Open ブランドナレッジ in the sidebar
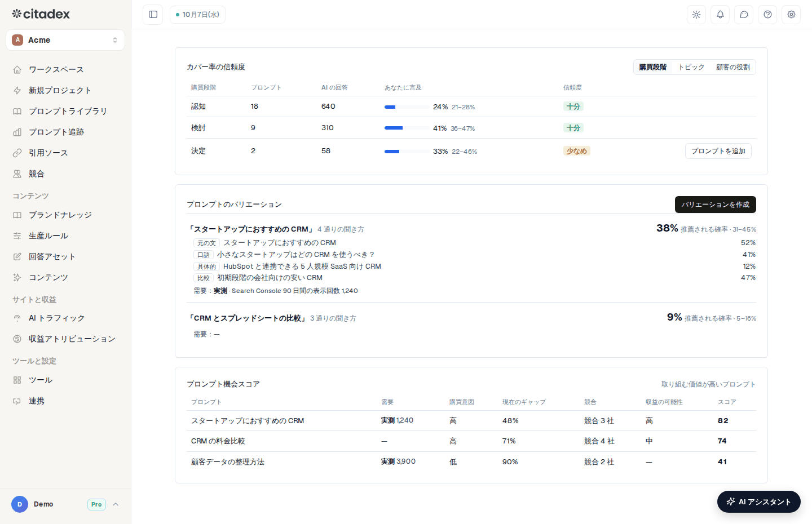This screenshot has width=812, height=524. pyautogui.click(x=65, y=215)
